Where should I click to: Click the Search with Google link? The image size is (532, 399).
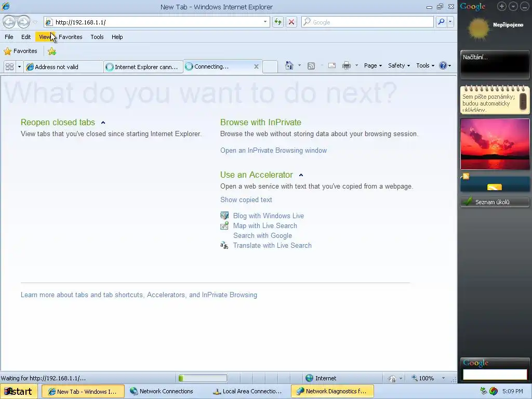click(x=262, y=235)
